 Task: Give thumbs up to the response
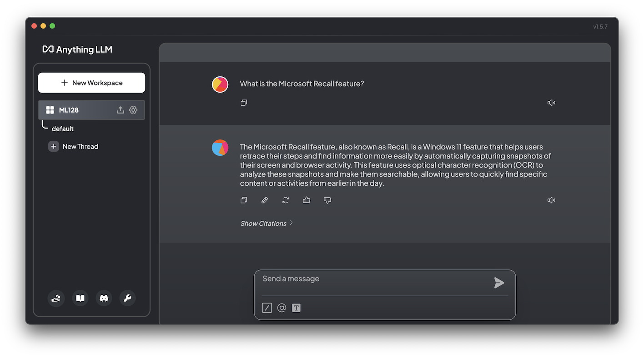[307, 200]
